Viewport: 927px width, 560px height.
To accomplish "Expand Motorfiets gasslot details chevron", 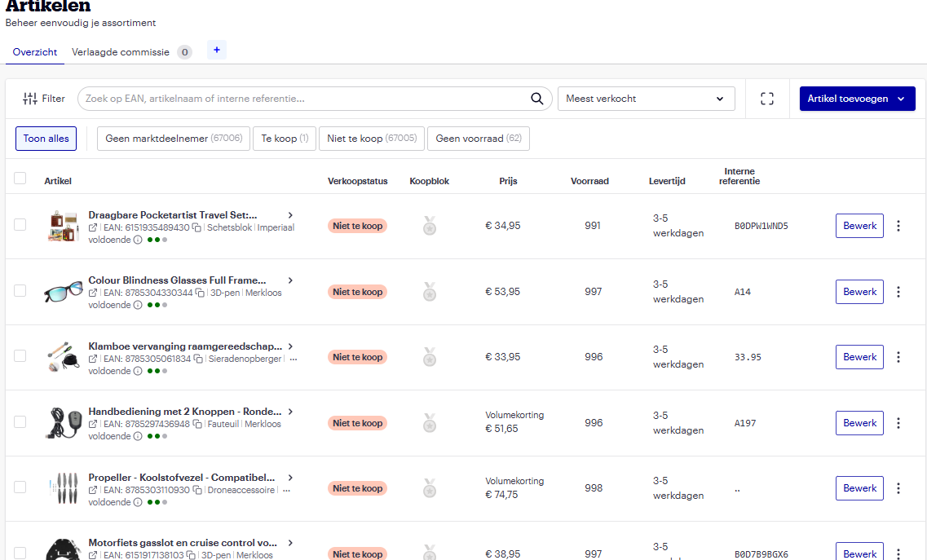I will 290,543.
